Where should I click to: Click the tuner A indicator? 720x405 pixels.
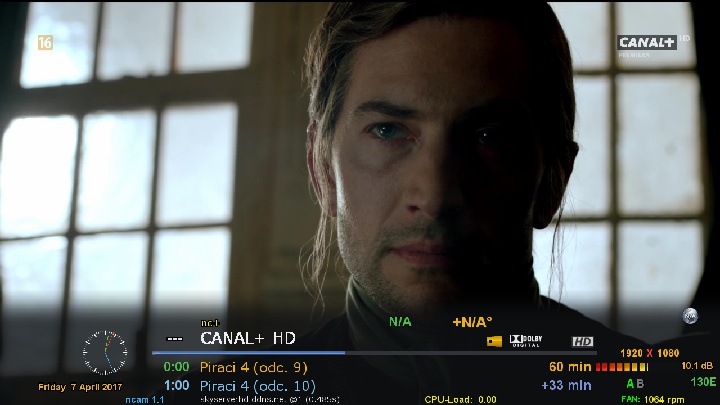[x=630, y=383]
